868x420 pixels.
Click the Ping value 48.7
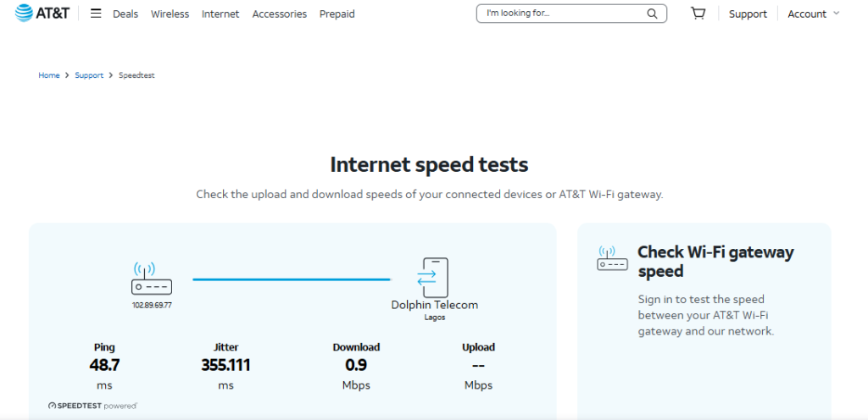(104, 365)
